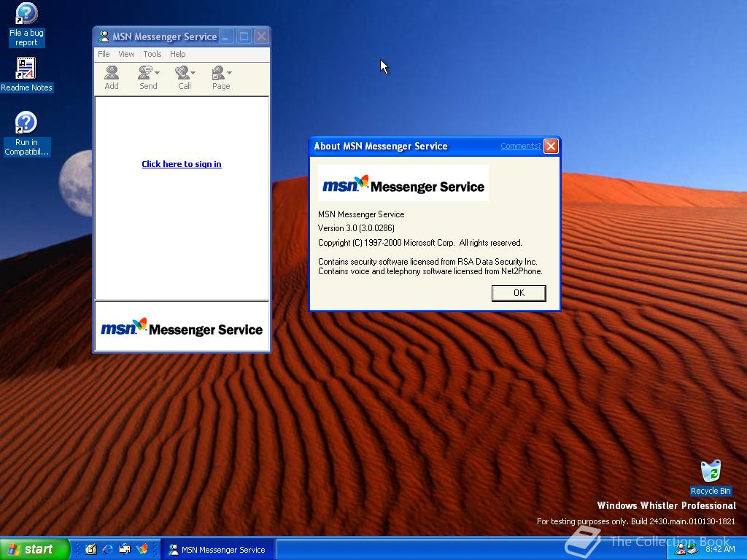Click the 8:42 AM system clock
This screenshot has height=560, width=747.
(720, 549)
